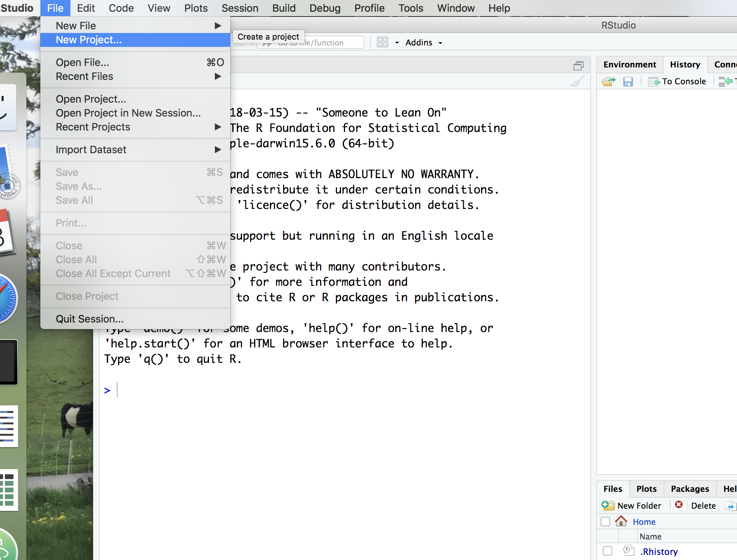Select Open Project... menu entry
737x560 pixels.
click(x=135, y=99)
